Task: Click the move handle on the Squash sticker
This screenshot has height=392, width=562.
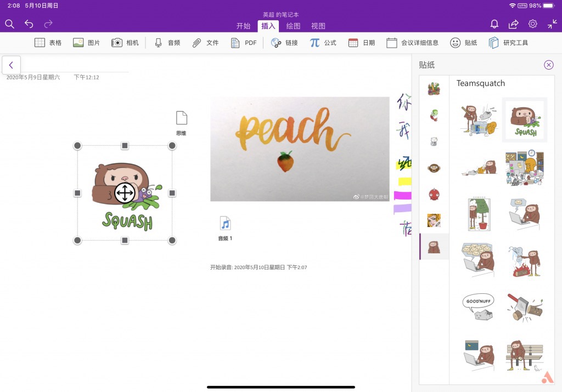Action: (x=125, y=193)
